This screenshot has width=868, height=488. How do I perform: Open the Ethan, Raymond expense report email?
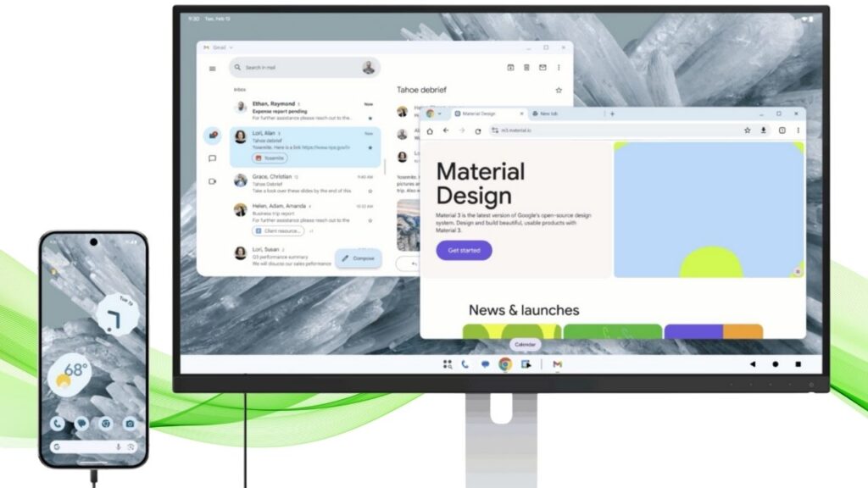click(x=305, y=111)
